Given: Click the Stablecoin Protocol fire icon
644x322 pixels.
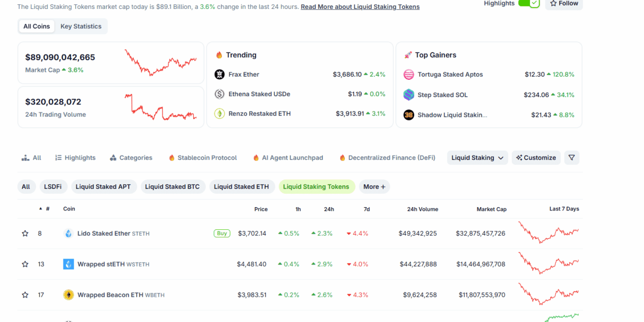Looking at the screenshot, I should click(172, 158).
